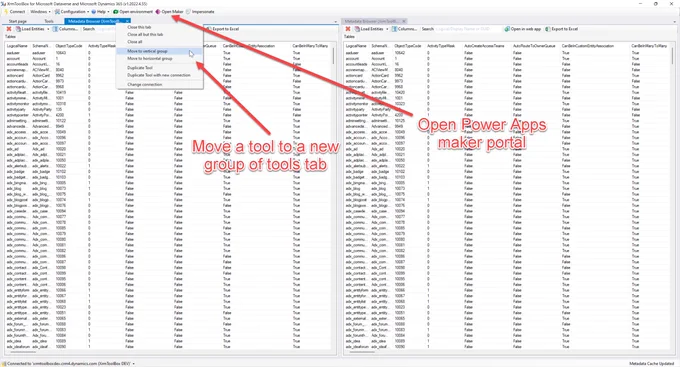This screenshot has width=680, height=367.
Task: Switch to the Tools tab
Action: tap(49, 21)
